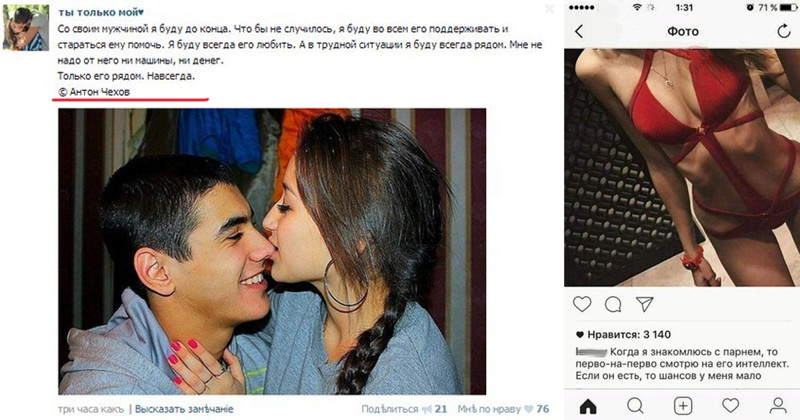
Task: Click the 'три часа какъ' timestamp
Action: pos(91,409)
